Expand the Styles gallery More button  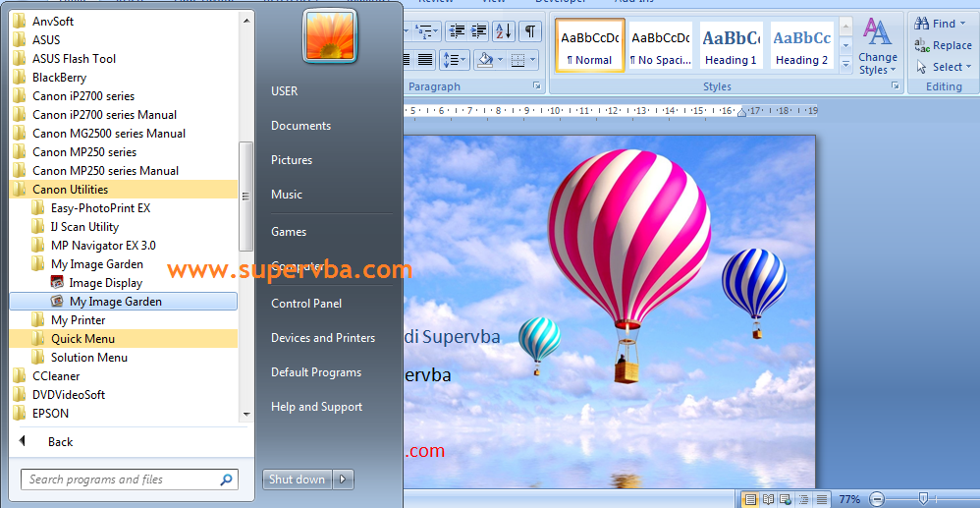click(845, 64)
